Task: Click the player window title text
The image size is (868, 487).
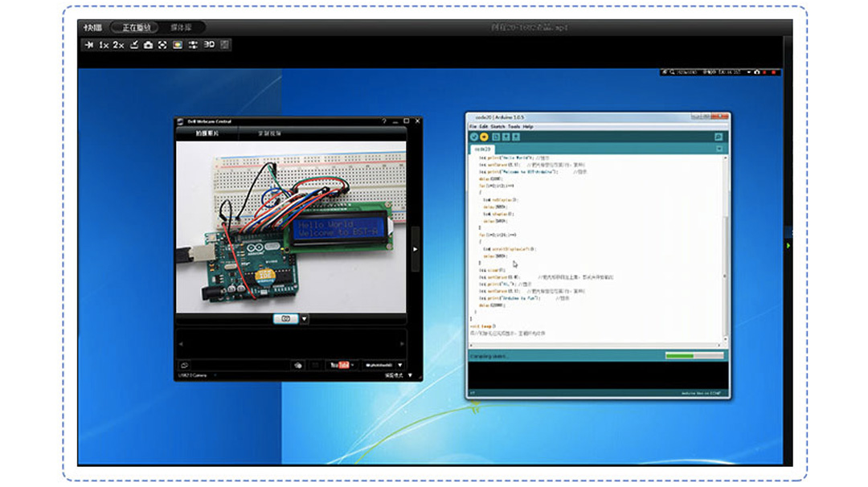Action: [x=530, y=27]
